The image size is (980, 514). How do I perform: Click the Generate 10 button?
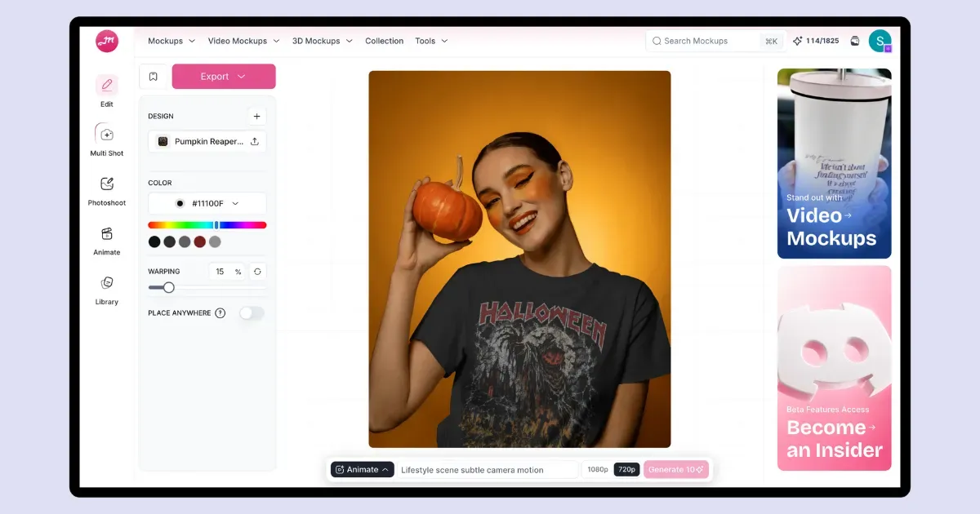tap(676, 469)
